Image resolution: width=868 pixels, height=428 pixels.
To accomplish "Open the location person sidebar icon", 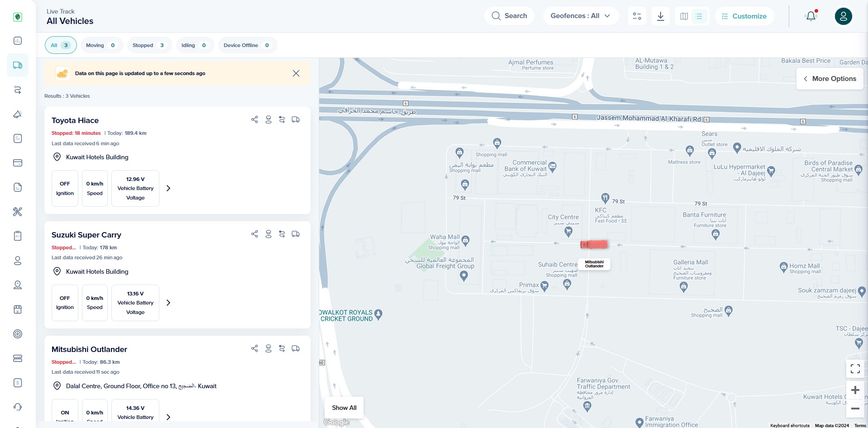I will pos(18,285).
